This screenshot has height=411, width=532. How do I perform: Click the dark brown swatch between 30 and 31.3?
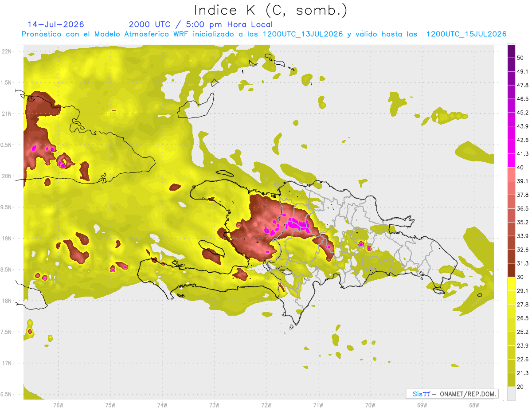pos(512,270)
